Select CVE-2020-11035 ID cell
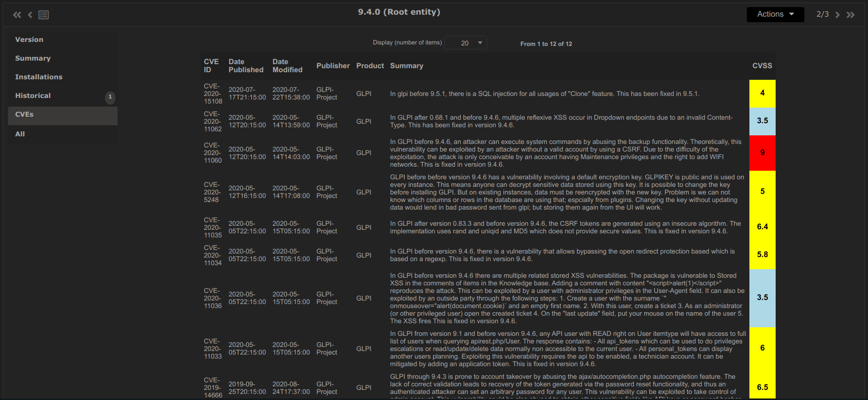Screen dimensions: 868x400 [x=213, y=227]
